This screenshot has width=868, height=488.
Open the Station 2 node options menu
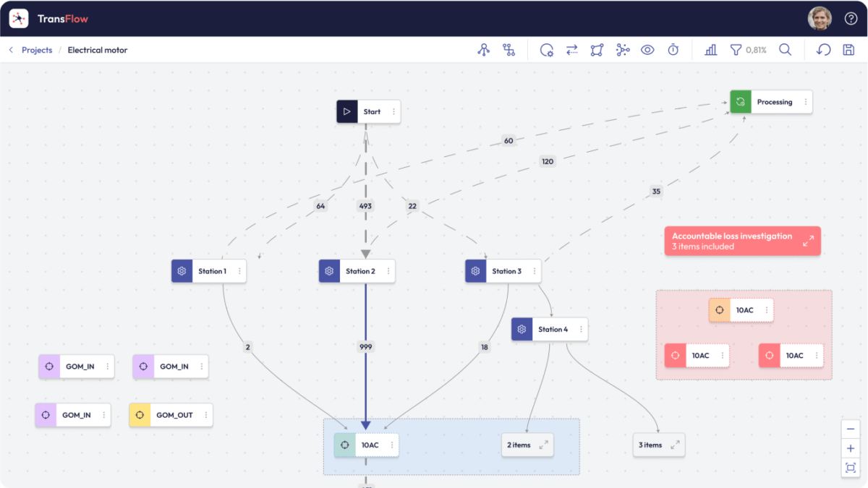pyautogui.click(x=388, y=271)
